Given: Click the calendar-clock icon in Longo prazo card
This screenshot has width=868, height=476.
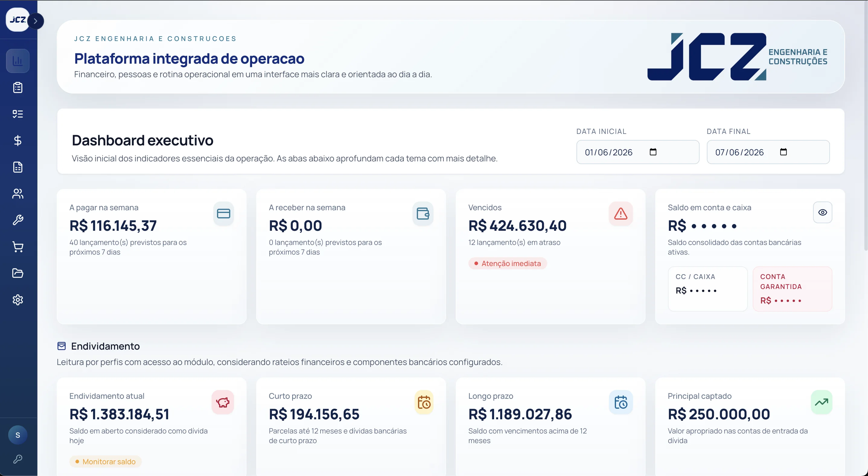Looking at the screenshot, I should 621,402.
